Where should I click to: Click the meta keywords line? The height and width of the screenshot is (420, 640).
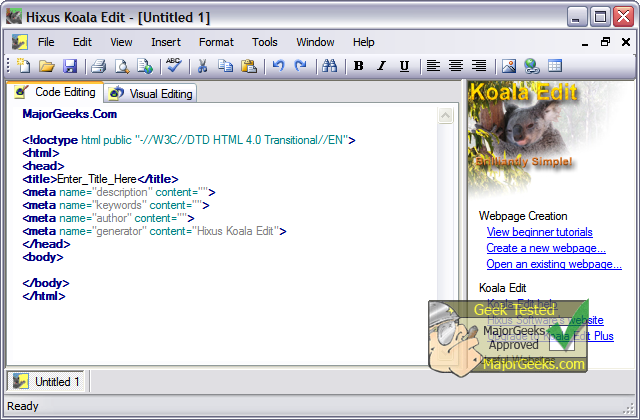116,205
